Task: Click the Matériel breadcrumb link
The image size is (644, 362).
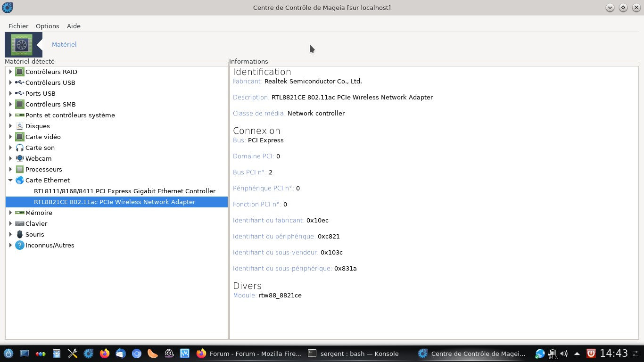Action: click(x=64, y=44)
